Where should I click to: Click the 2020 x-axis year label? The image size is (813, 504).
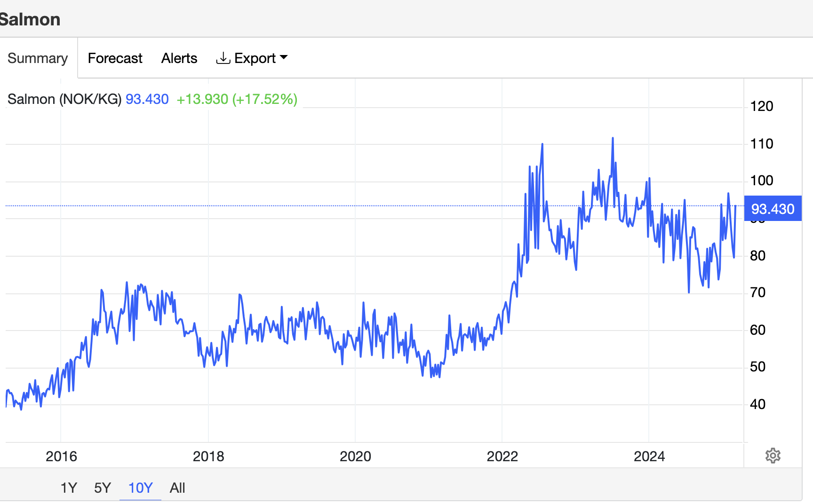355,456
